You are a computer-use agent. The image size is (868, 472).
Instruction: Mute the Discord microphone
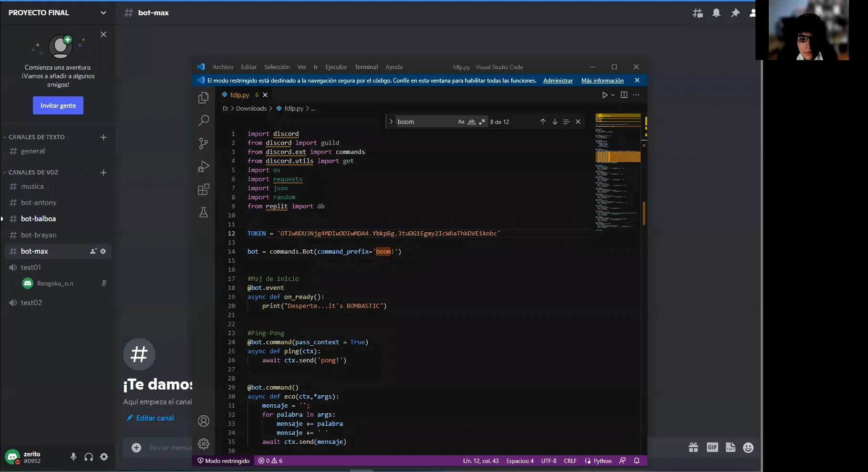click(x=73, y=457)
